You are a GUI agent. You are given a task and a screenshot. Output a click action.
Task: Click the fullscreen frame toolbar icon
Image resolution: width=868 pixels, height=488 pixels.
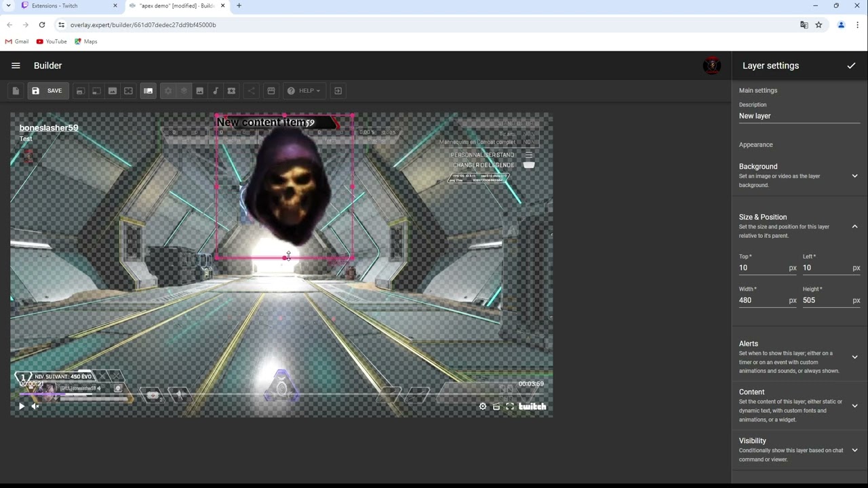tap(128, 91)
